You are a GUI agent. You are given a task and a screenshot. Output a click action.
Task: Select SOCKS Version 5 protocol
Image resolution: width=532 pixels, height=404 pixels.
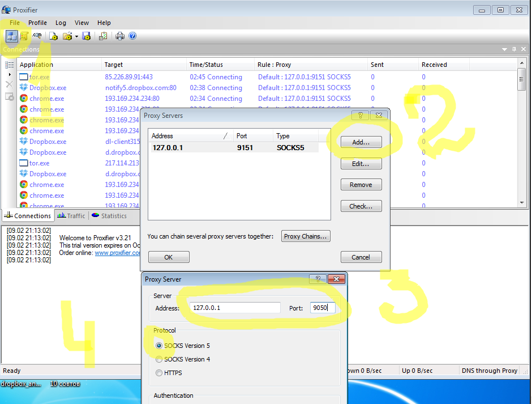[159, 346]
